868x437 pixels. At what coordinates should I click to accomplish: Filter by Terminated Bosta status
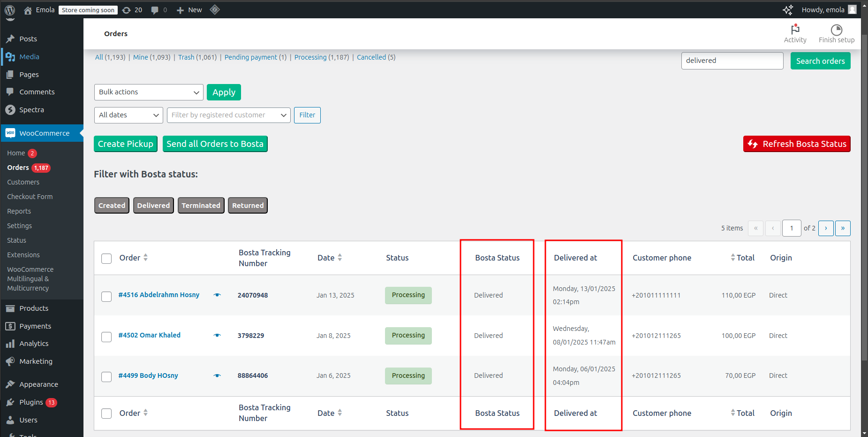point(201,206)
